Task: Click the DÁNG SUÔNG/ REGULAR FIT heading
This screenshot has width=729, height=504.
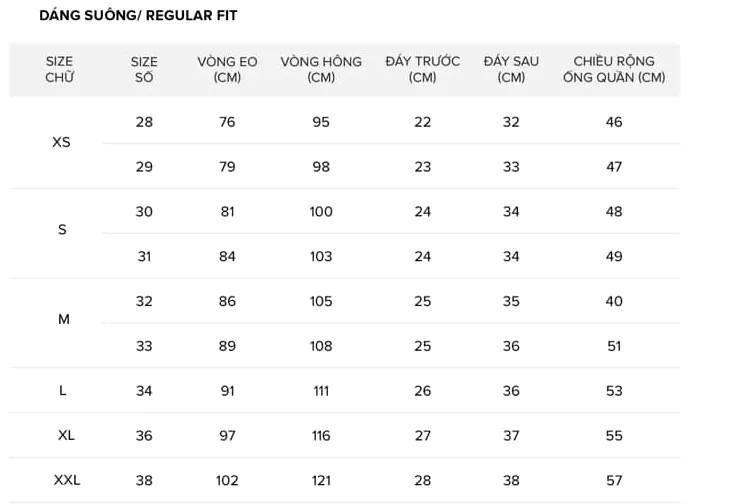Action: [x=138, y=15]
